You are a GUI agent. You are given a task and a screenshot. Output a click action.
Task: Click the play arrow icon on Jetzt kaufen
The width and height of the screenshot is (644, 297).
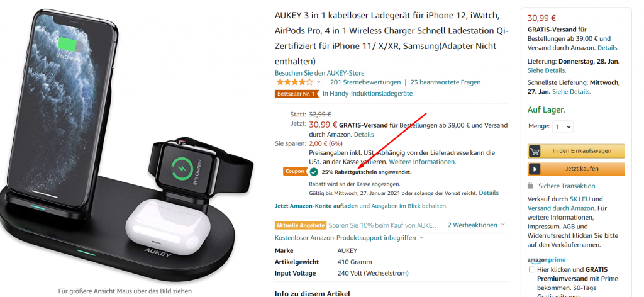click(535, 169)
